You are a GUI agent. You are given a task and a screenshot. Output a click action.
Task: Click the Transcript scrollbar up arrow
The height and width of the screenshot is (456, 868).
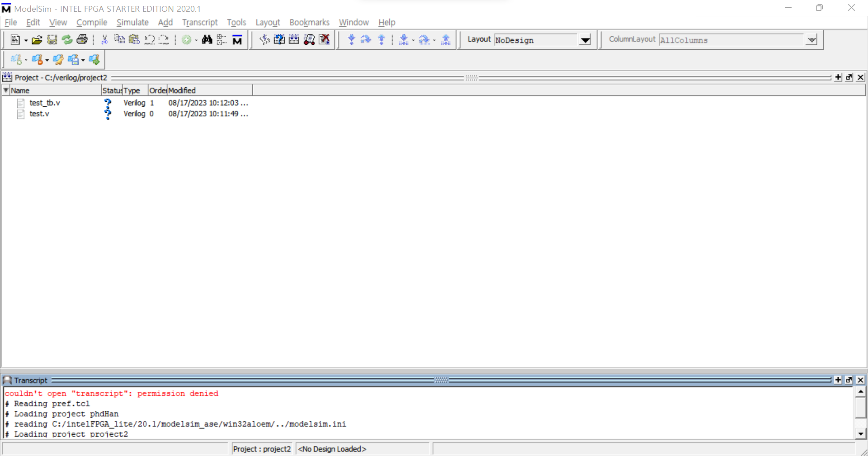(860, 392)
